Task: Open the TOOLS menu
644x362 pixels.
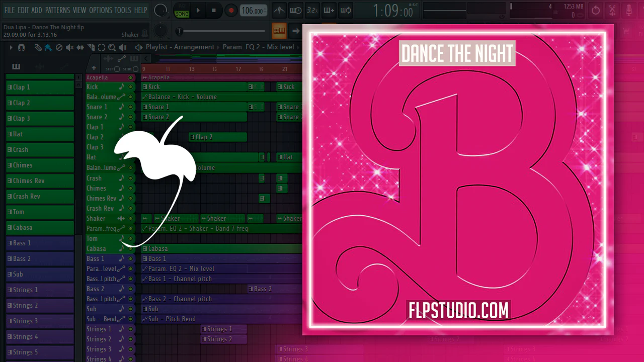Action: tap(123, 10)
